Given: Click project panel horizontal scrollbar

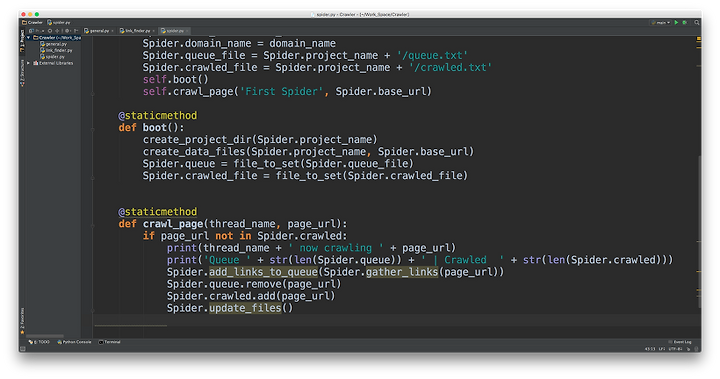Looking at the screenshot, I should coord(45,336).
